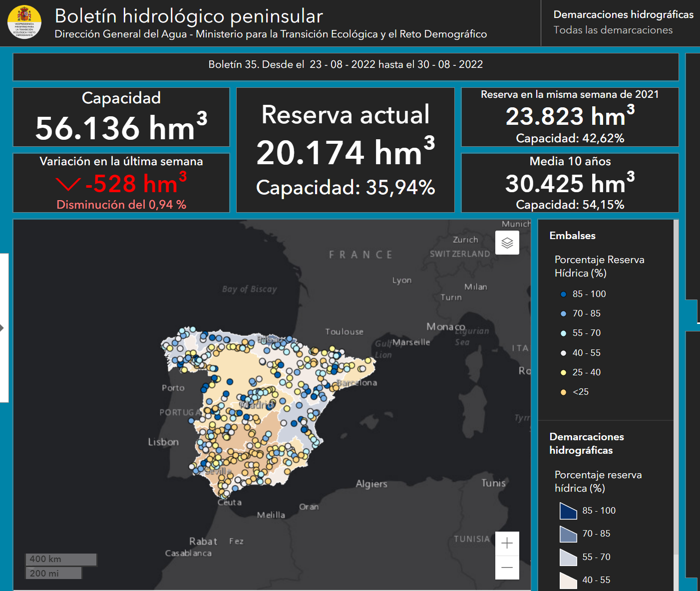
Task: Click the 85 - 100 dark blue demarcation polygon icon
Action: (x=568, y=511)
